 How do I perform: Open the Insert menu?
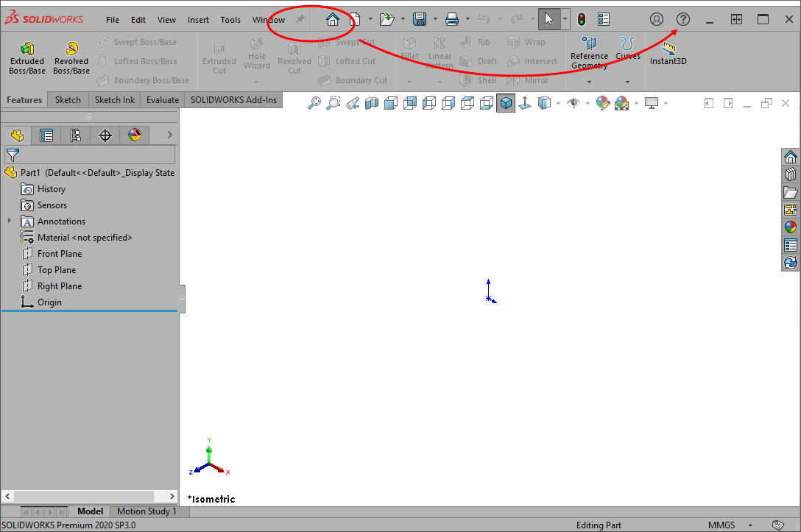tap(198, 20)
